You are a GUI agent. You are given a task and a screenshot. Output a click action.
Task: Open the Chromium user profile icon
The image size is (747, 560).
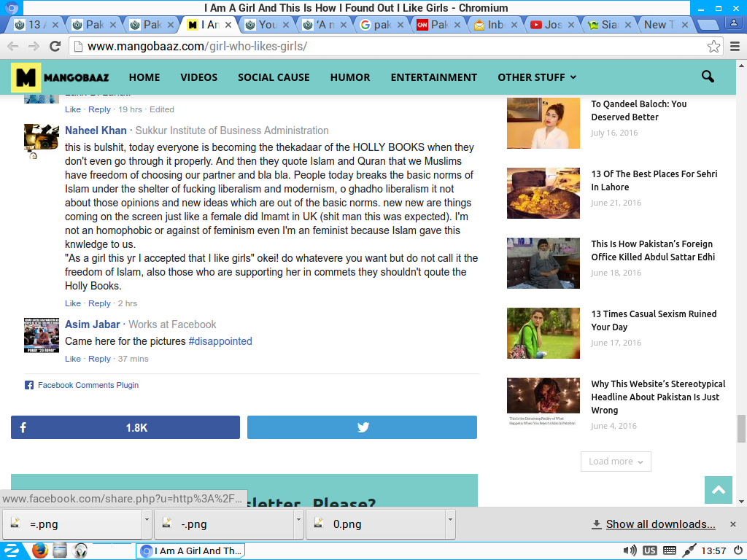(x=734, y=23)
